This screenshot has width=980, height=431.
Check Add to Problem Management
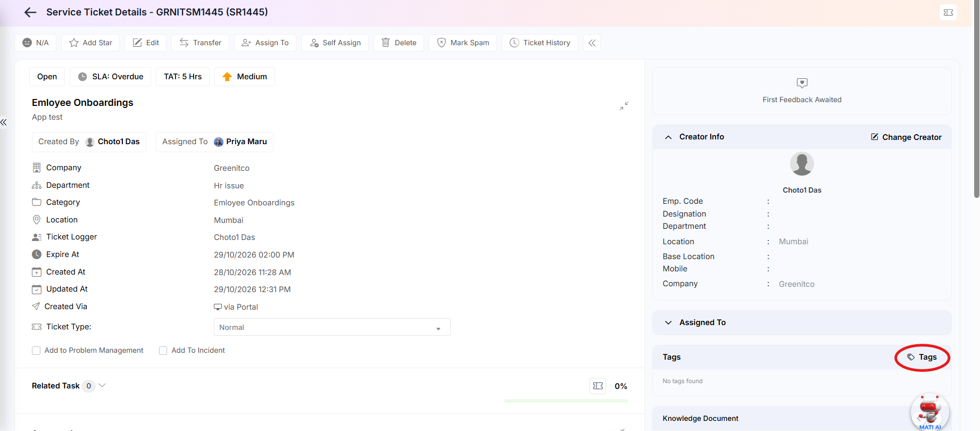(x=36, y=351)
